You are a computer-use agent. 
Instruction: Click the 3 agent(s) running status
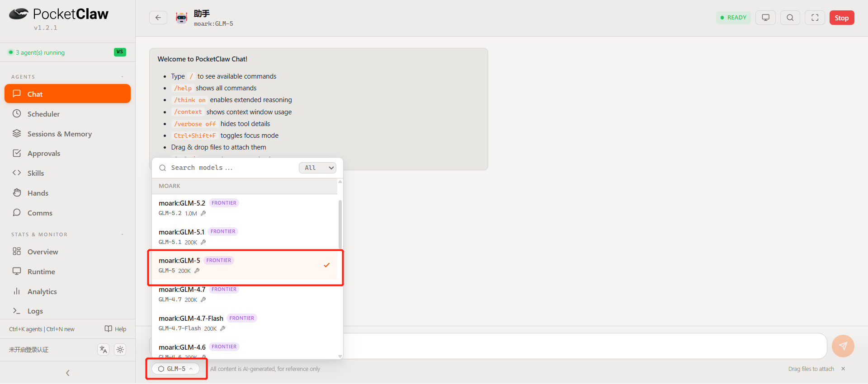37,52
